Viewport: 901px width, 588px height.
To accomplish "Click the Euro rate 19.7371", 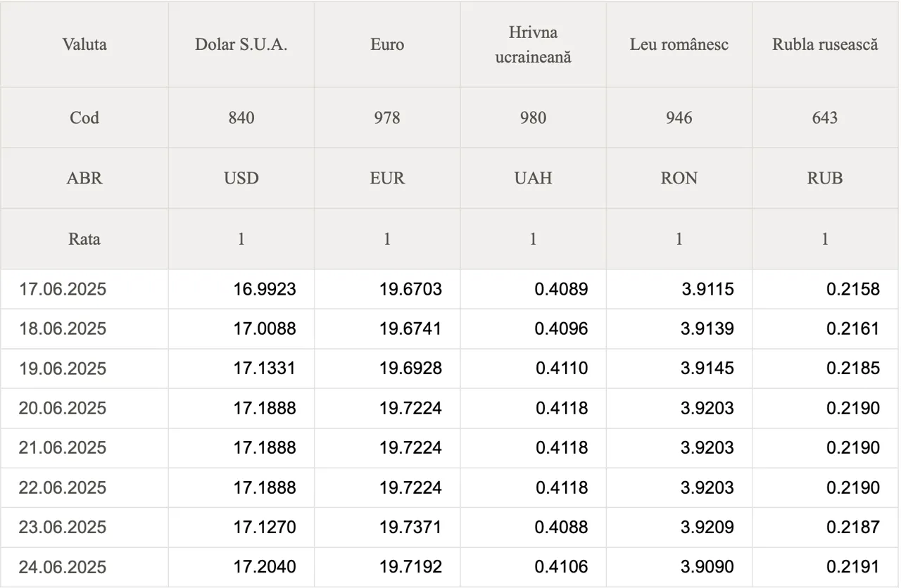I will point(410,527).
